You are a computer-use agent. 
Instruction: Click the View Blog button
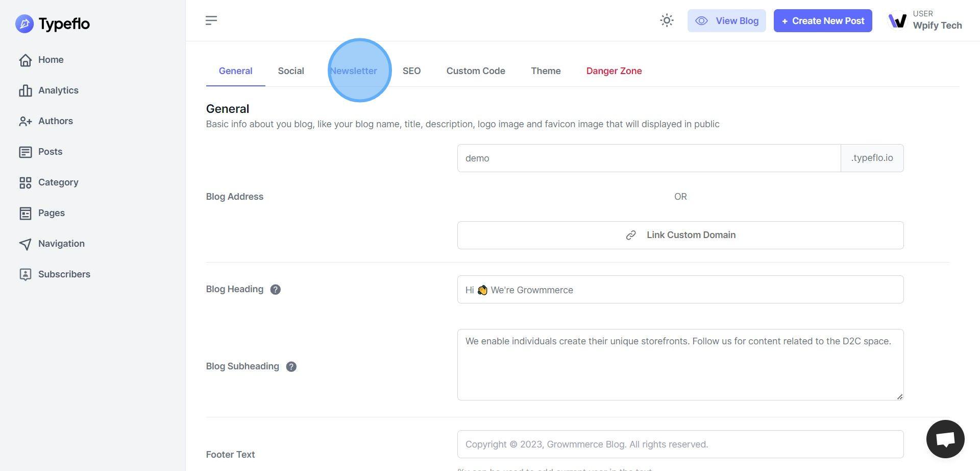[x=726, y=21]
